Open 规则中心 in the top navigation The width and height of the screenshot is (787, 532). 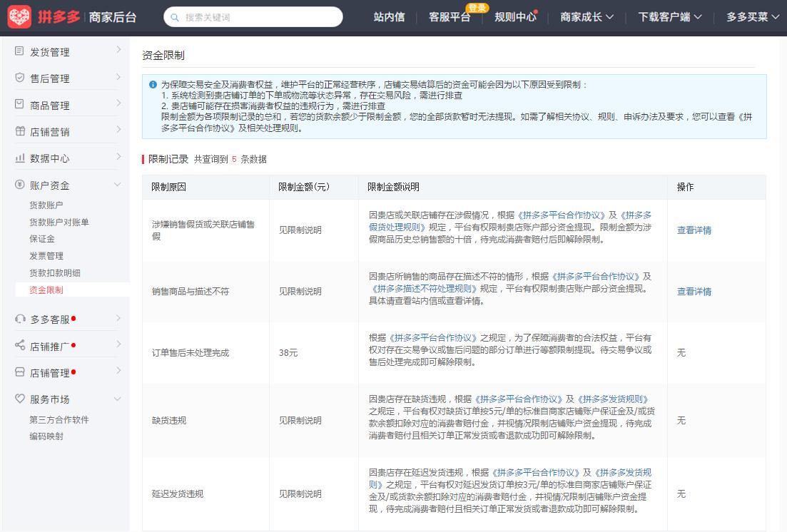[x=515, y=16]
